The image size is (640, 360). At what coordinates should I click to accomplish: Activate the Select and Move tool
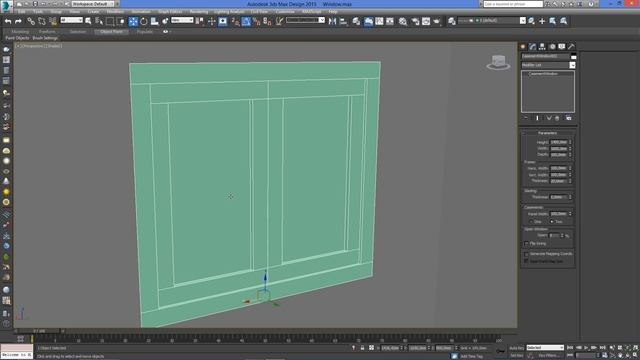tap(133, 21)
